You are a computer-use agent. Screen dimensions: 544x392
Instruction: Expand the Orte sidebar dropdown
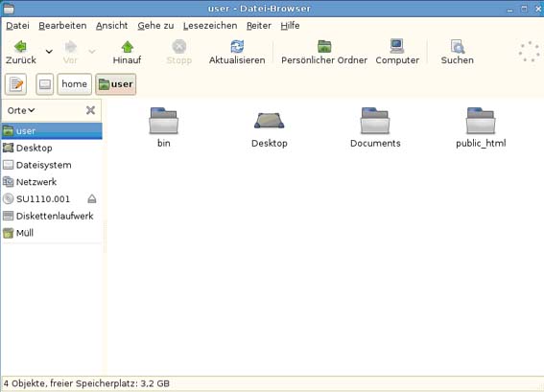(21, 110)
